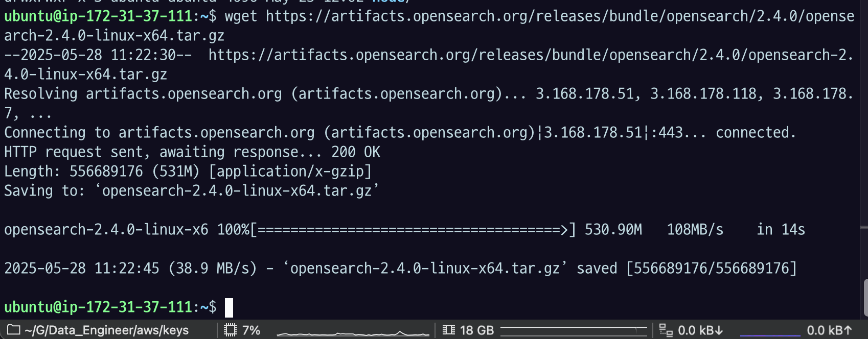Screen dimensions: 868x339
Task: Click the ~/G/Data_Engineer/aws/keys path
Action: coord(106,330)
